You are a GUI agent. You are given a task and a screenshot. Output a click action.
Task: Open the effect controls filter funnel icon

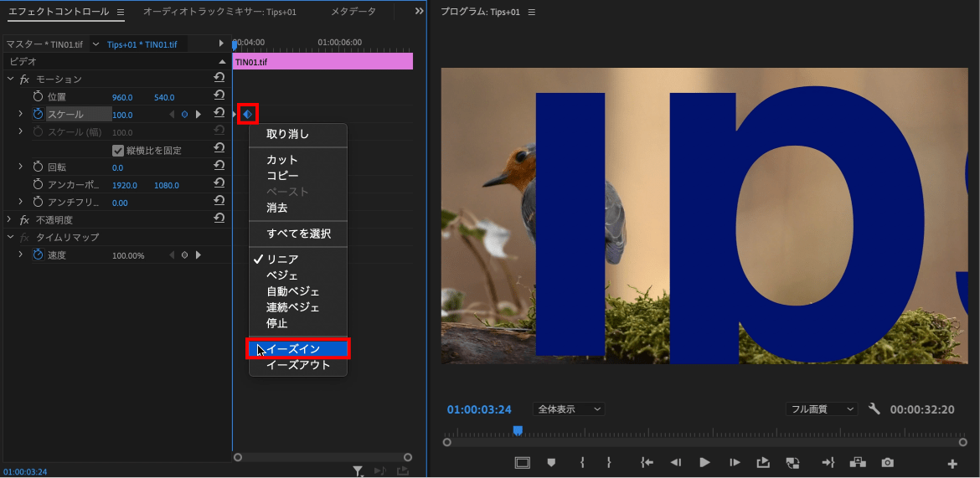coord(357,470)
